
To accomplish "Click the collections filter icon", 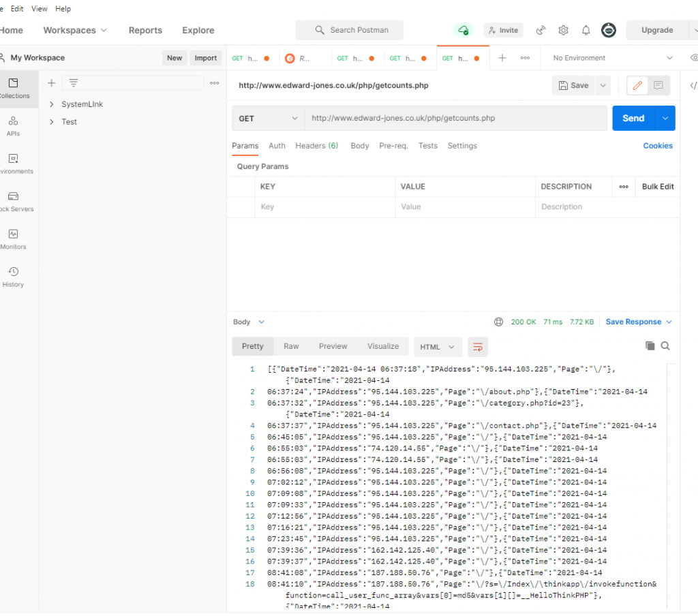I will [x=74, y=82].
